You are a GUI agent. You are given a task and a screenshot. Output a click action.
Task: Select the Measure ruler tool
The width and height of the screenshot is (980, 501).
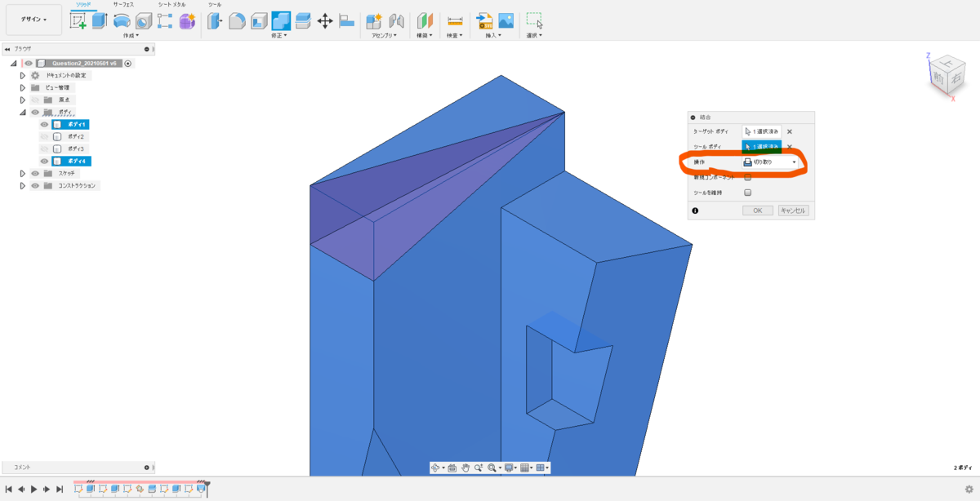(455, 21)
